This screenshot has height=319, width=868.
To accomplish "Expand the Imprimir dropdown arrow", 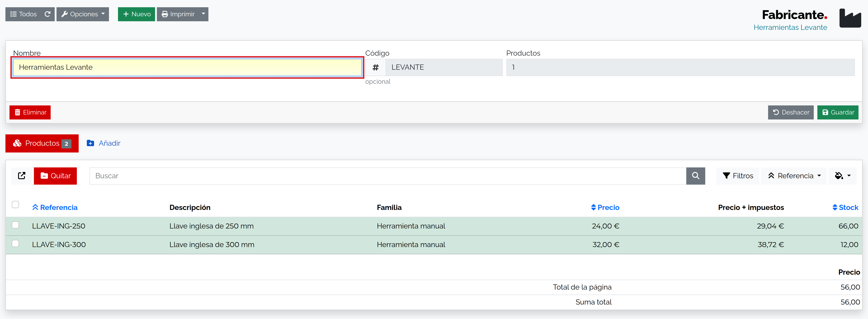I will 203,14.
